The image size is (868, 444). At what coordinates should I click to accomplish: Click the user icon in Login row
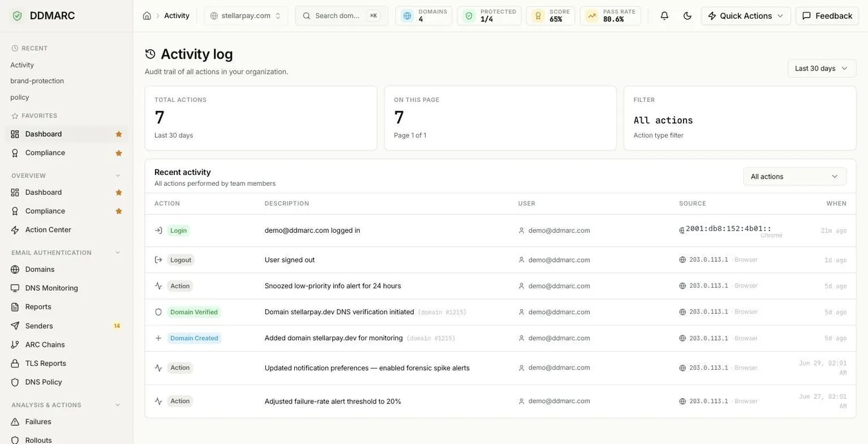point(521,230)
